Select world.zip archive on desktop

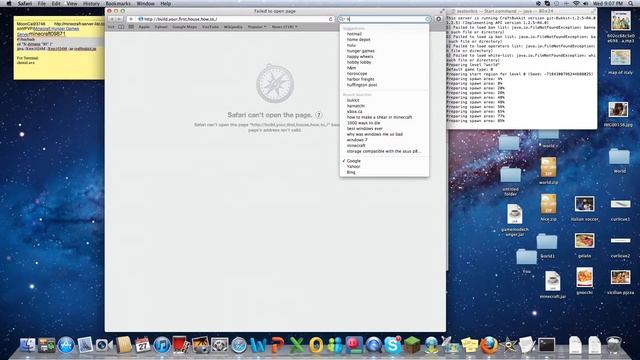548,171
